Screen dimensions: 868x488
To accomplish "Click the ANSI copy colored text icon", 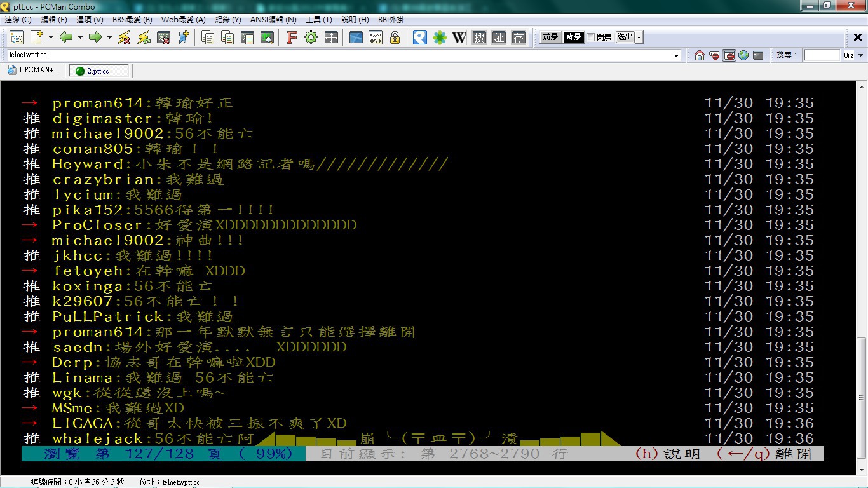I will [247, 37].
